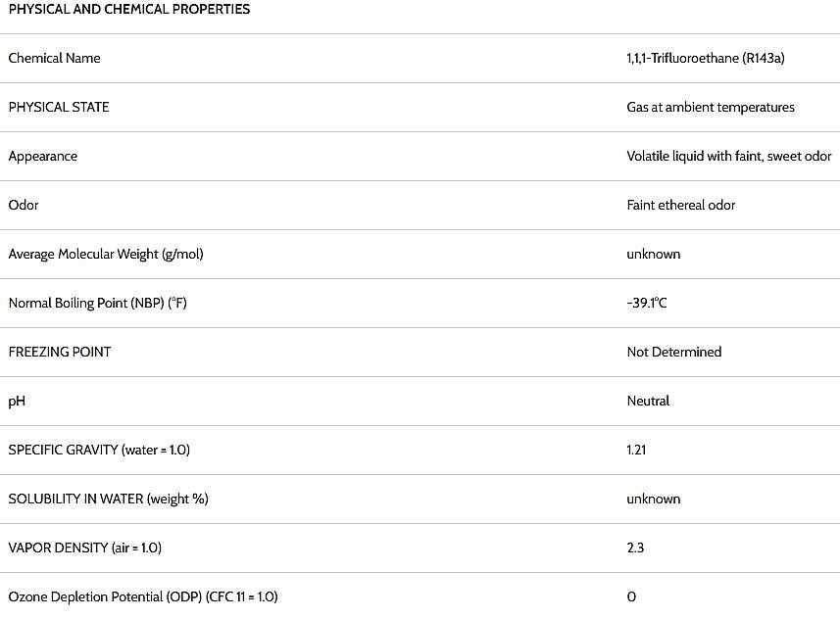The image size is (840, 619).
Task: Click the pH row label
Action: (x=17, y=401)
